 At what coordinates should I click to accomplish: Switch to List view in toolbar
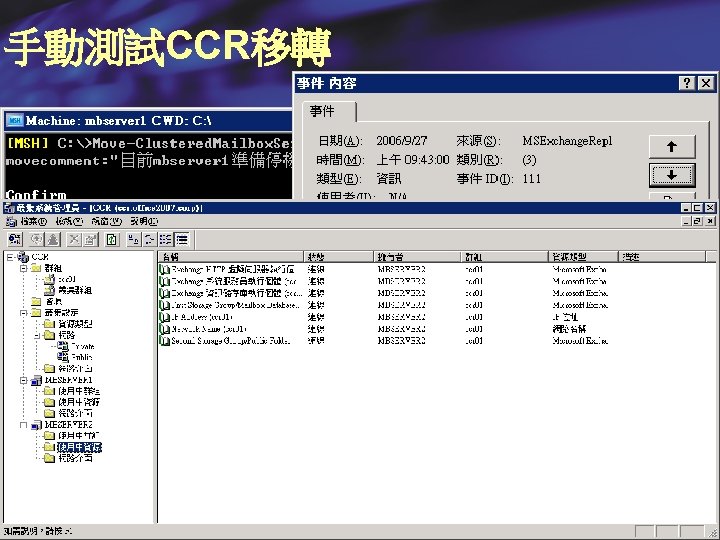(x=166, y=239)
